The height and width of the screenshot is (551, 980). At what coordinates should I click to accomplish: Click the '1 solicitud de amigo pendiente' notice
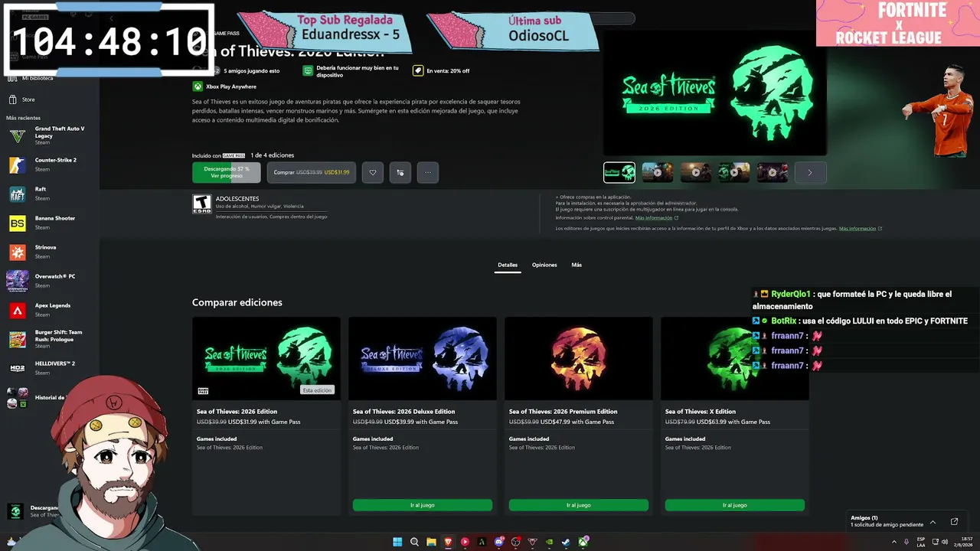click(x=887, y=525)
